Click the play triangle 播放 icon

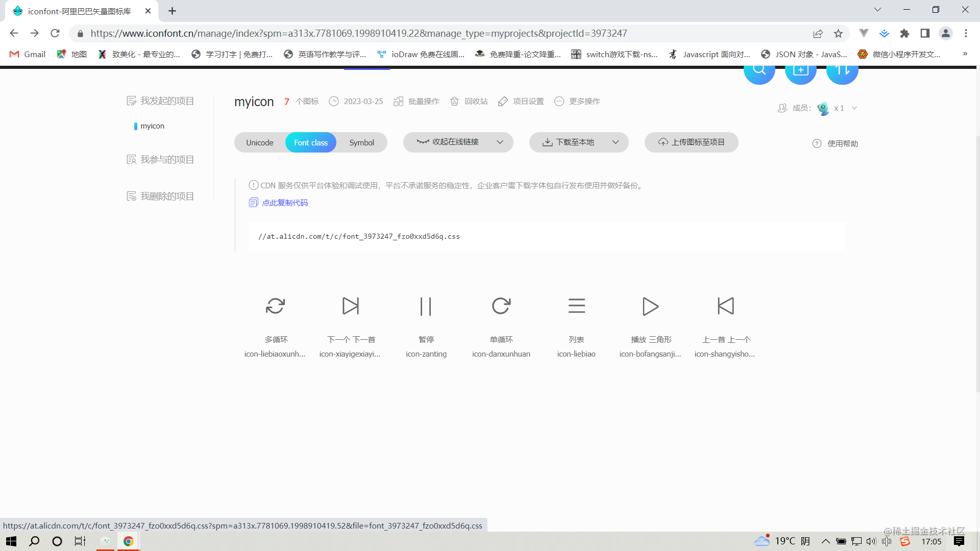pos(650,306)
